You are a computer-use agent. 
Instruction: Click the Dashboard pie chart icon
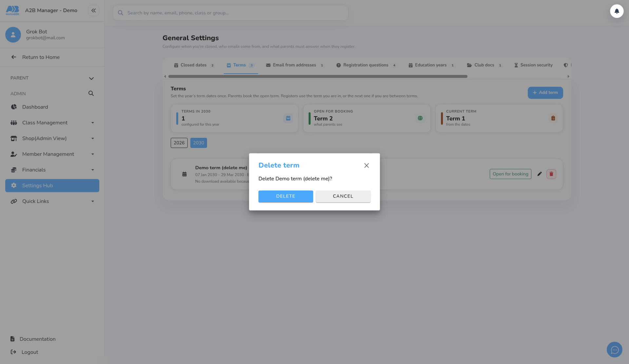(x=14, y=107)
